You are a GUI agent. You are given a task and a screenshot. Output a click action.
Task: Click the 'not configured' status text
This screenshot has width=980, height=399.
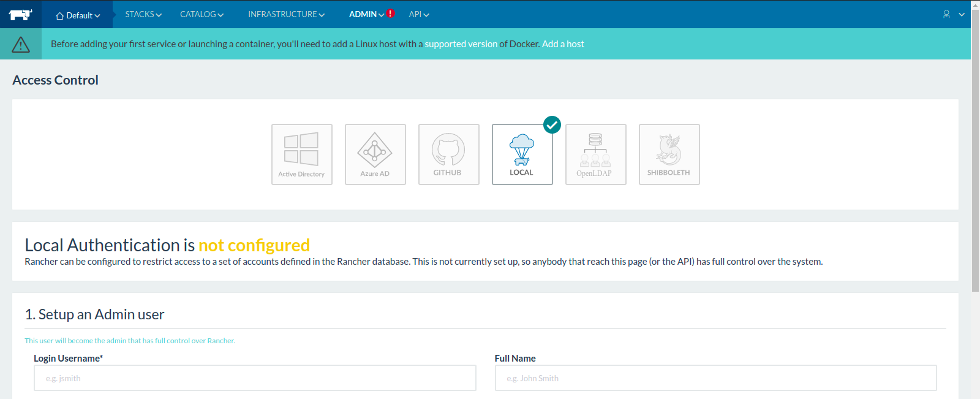[254, 245]
